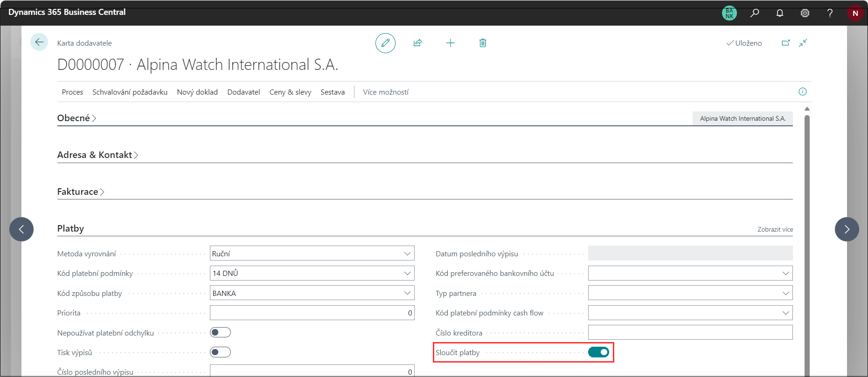Click the share icon
This screenshot has height=377, width=868.
417,43
